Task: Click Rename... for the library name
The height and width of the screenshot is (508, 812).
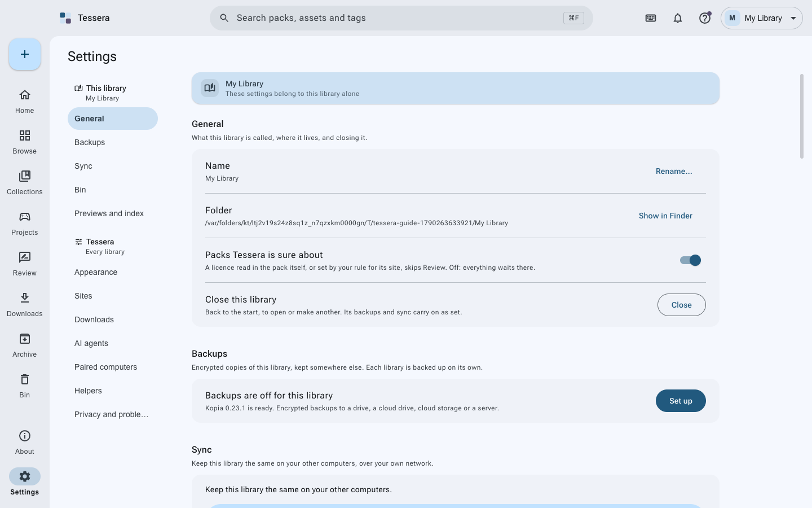Action: pyautogui.click(x=674, y=171)
